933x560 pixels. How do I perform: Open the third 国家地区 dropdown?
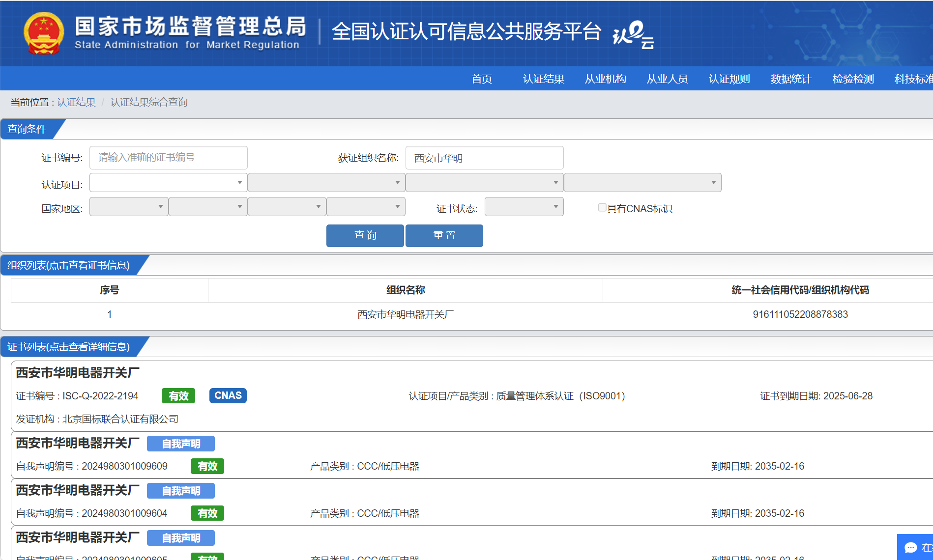coord(287,207)
